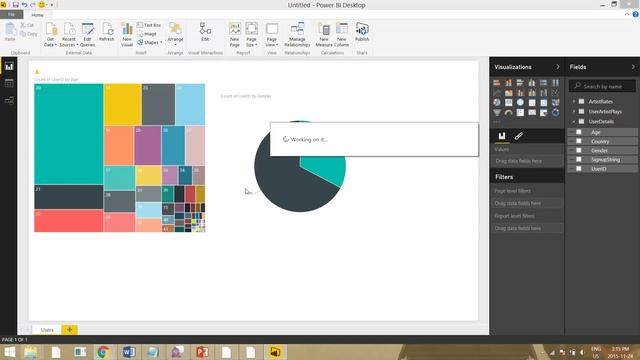Check the SignupString field checkbox
Screen dimensions: 640x360
coord(579,160)
